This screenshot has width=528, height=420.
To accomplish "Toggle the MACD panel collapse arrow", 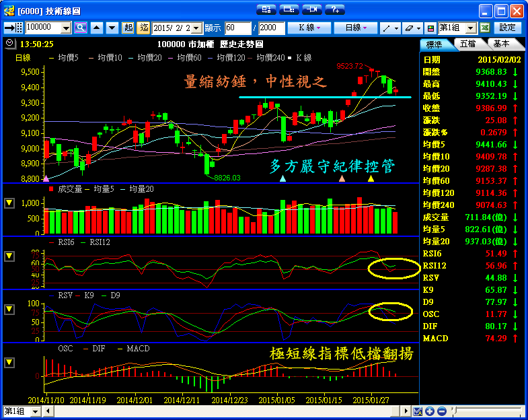I will pos(9,362).
